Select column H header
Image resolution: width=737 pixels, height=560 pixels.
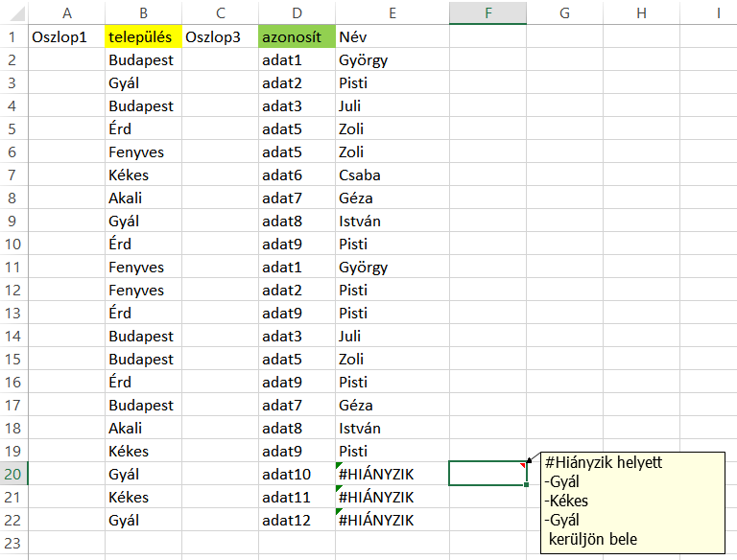(x=641, y=12)
